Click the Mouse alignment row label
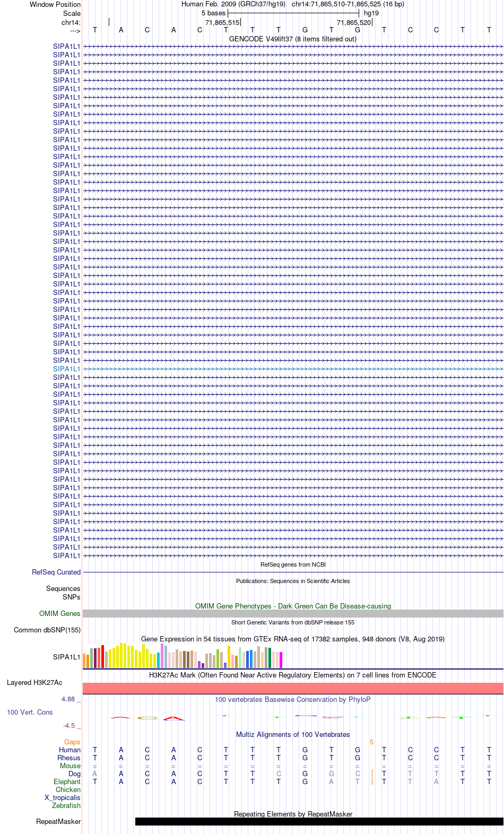The image size is (504, 834). pyautogui.click(x=70, y=766)
